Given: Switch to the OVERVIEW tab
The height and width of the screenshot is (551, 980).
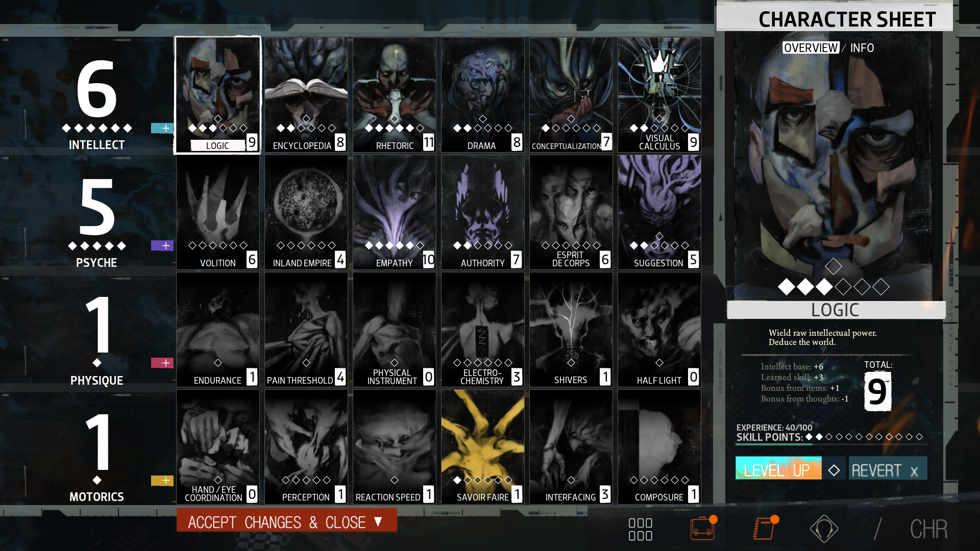Looking at the screenshot, I should coord(811,48).
